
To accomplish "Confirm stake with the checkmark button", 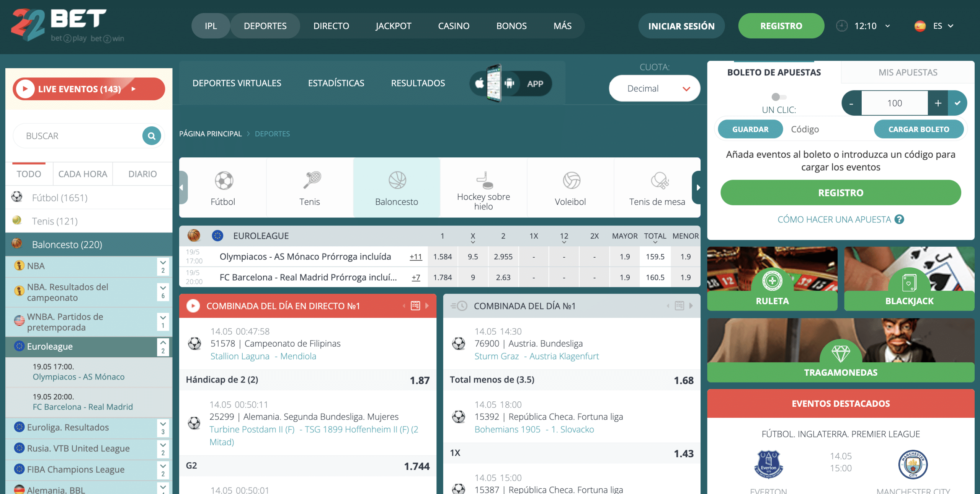I will 957,103.
